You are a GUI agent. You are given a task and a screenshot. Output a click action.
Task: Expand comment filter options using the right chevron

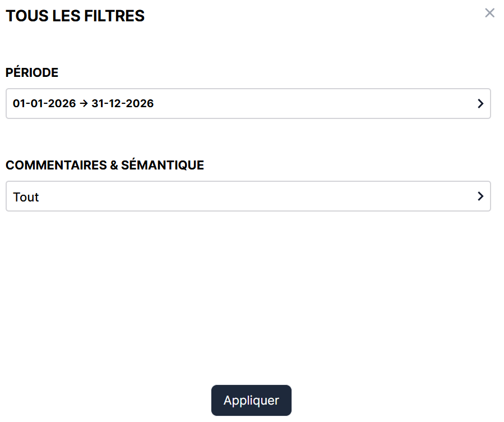480,196
